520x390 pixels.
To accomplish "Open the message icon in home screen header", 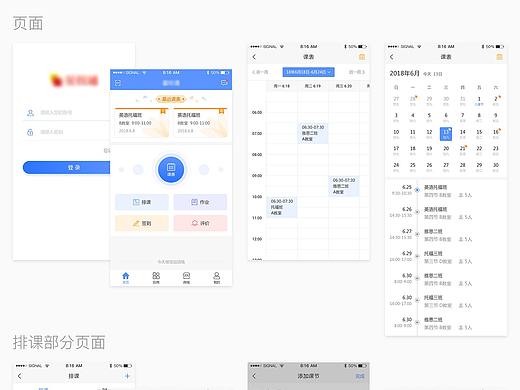I will pos(224,83).
